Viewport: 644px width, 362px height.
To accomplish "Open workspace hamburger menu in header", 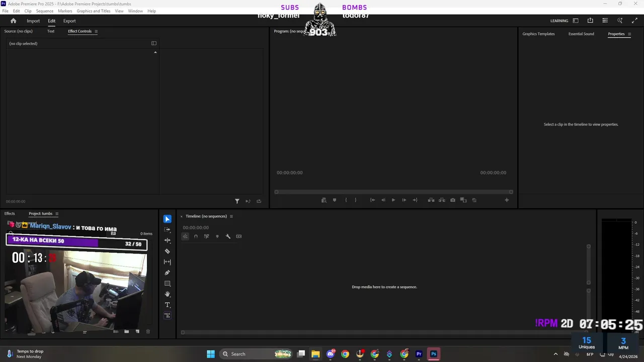I will [605, 21].
